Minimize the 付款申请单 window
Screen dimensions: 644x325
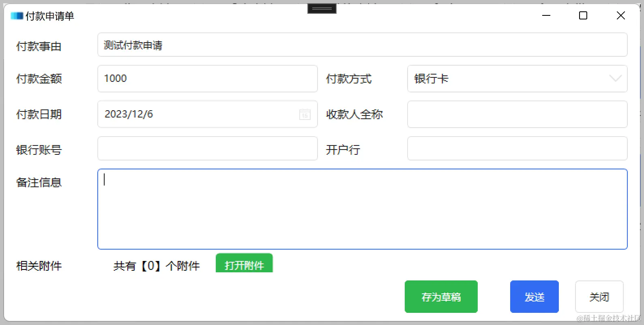click(546, 15)
